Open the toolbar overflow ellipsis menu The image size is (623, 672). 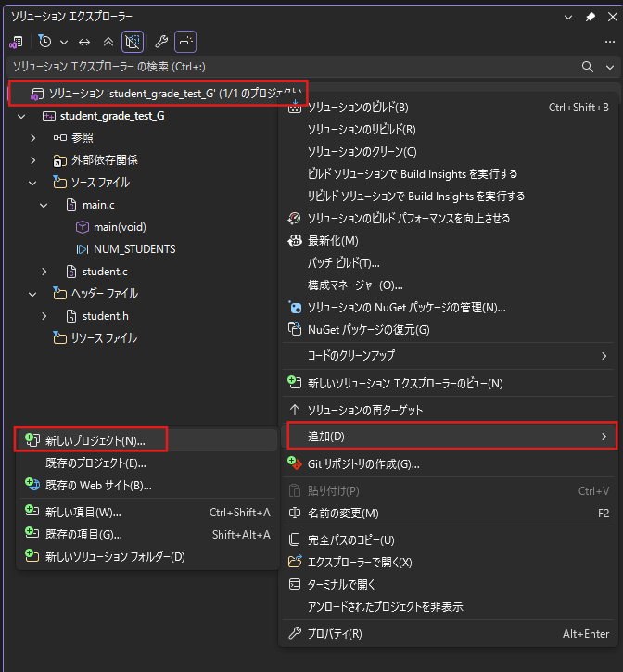coord(610,42)
